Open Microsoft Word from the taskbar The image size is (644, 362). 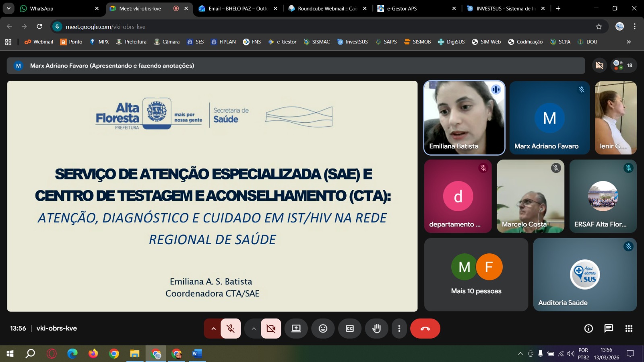[197, 354]
